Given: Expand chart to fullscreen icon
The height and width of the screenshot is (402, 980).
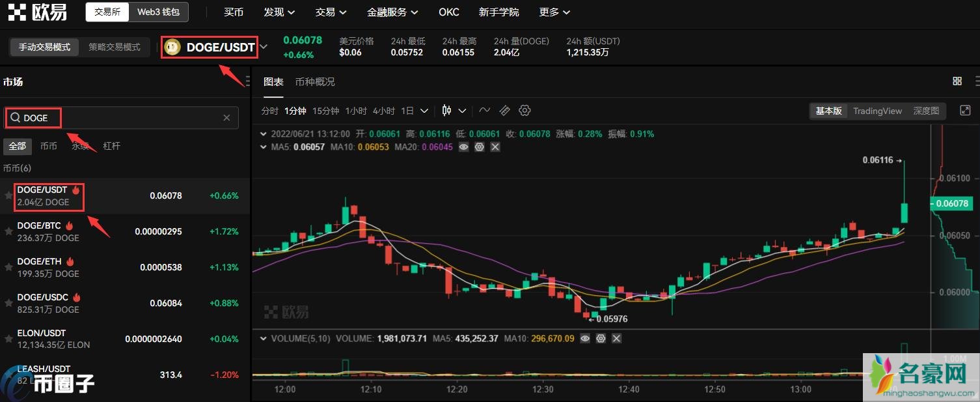Looking at the screenshot, I should (966, 111).
